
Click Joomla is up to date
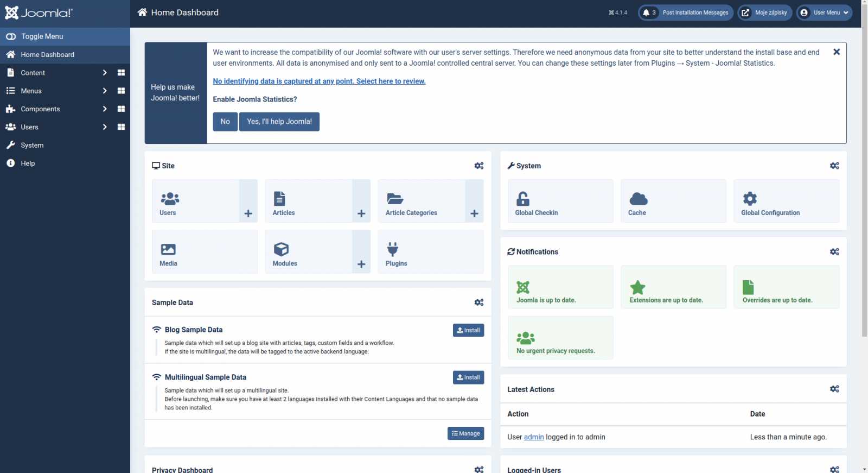tap(560, 287)
